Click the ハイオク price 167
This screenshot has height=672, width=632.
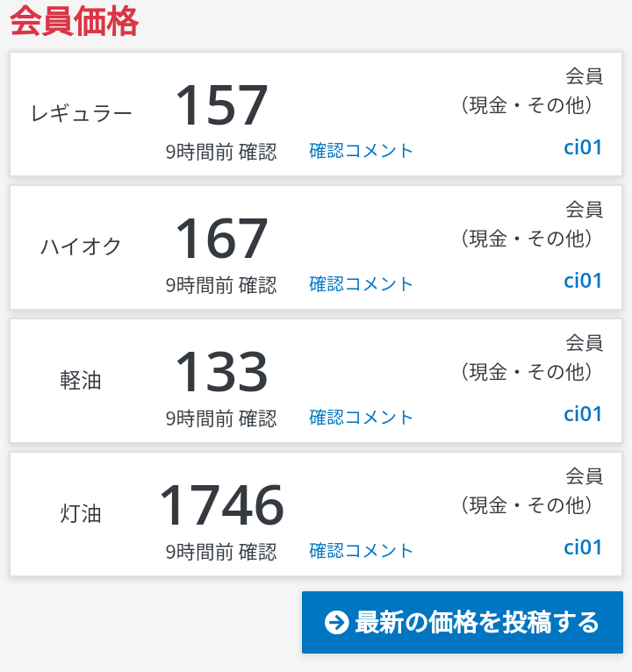tap(222, 239)
